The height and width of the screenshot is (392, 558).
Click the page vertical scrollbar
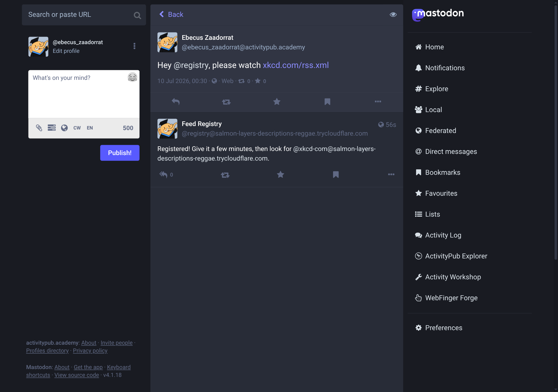[555, 131]
